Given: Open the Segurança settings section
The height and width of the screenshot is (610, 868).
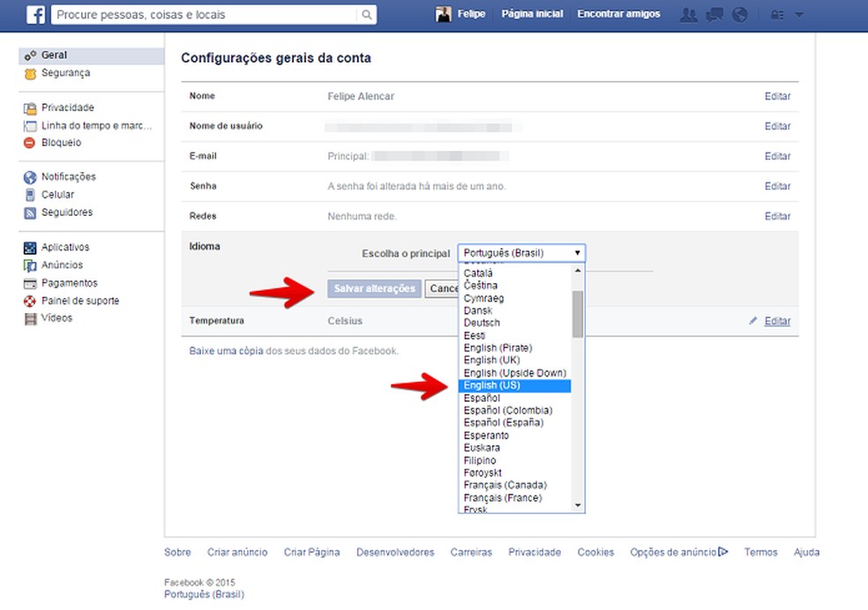Looking at the screenshot, I should pyautogui.click(x=65, y=73).
